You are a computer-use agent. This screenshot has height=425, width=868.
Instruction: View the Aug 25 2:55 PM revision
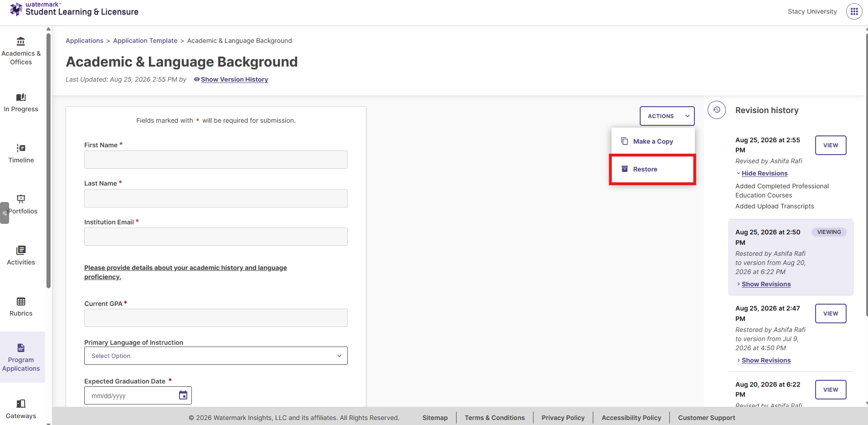[831, 145]
